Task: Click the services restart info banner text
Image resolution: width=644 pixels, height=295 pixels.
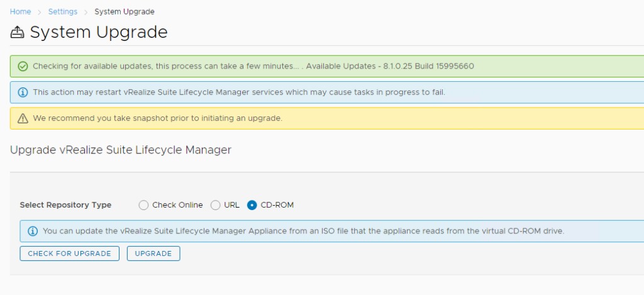Action: [239, 92]
